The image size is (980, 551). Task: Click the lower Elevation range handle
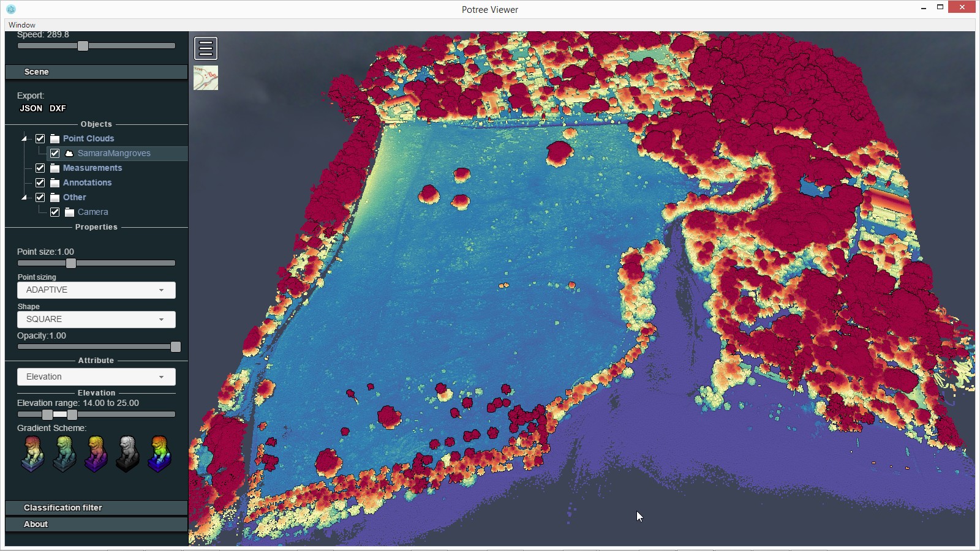pyautogui.click(x=47, y=414)
